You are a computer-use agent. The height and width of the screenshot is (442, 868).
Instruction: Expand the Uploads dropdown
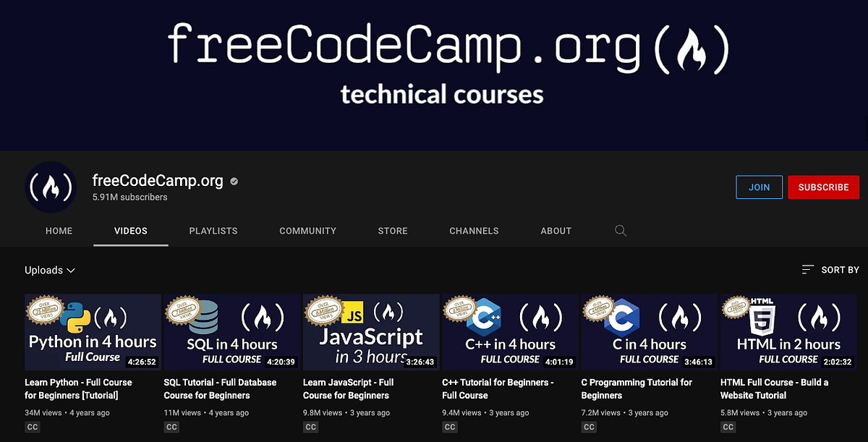tap(49, 269)
